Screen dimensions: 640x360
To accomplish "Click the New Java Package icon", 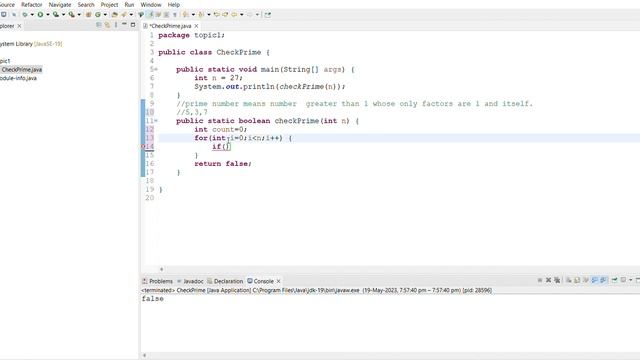I will point(88,15).
